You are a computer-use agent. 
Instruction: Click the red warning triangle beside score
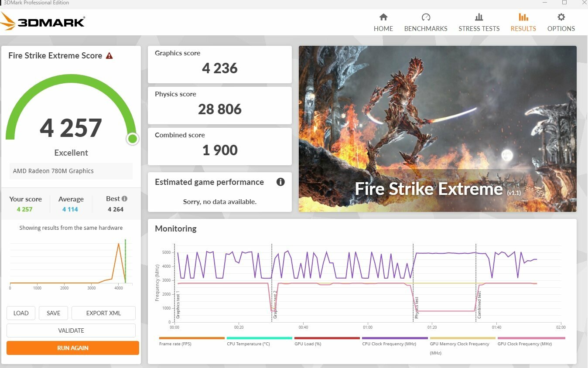click(x=109, y=56)
